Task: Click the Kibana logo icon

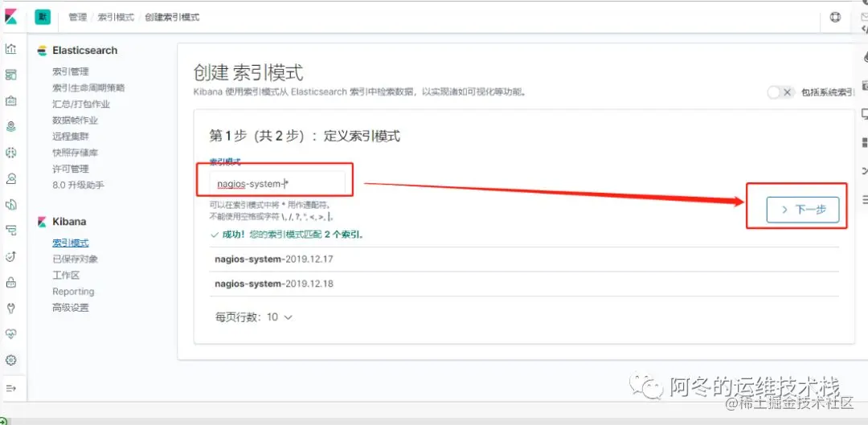Action: [x=10, y=17]
